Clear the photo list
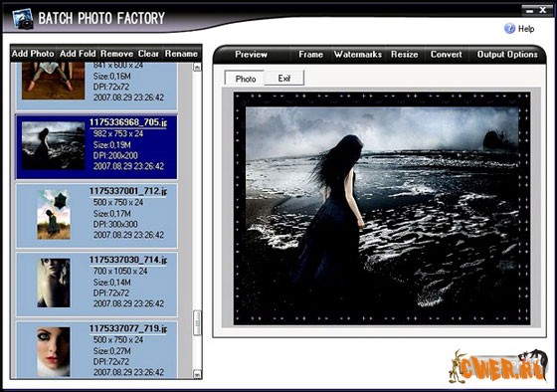557x392 pixels. click(148, 54)
